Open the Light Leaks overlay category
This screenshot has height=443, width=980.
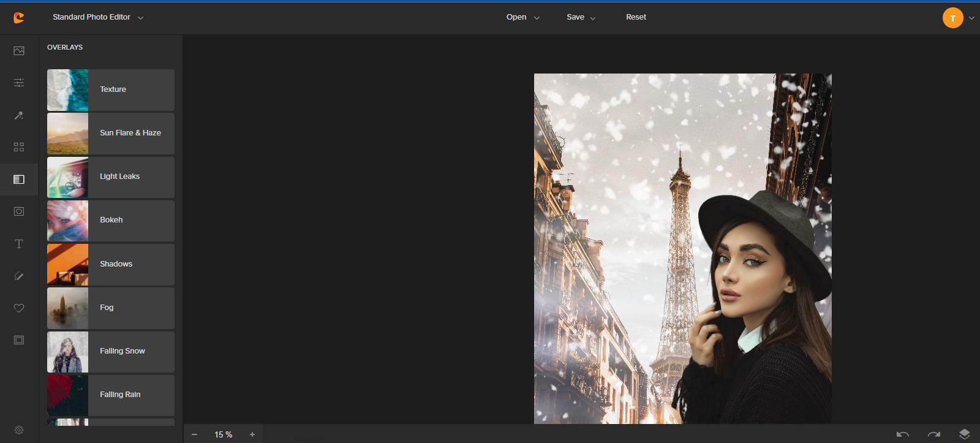coord(111,177)
